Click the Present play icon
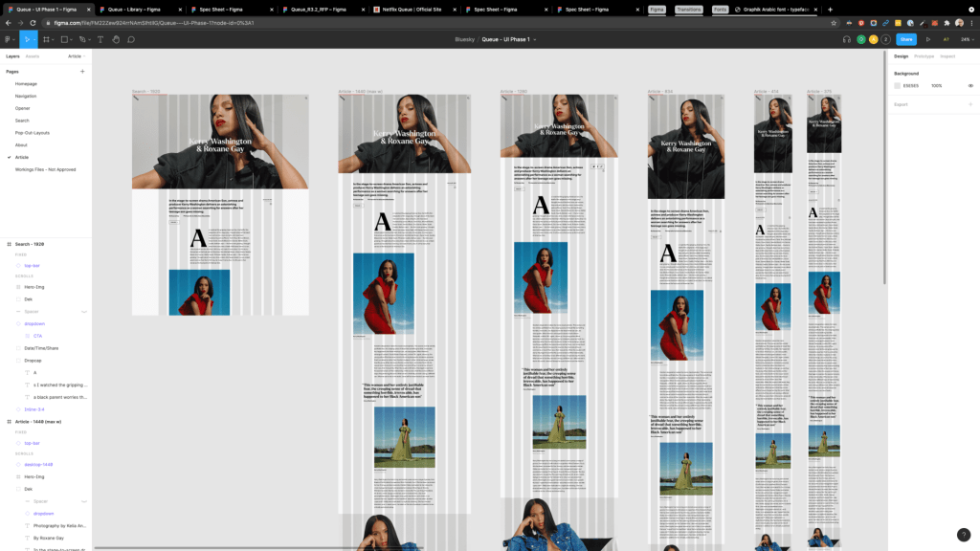 click(927, 39)
